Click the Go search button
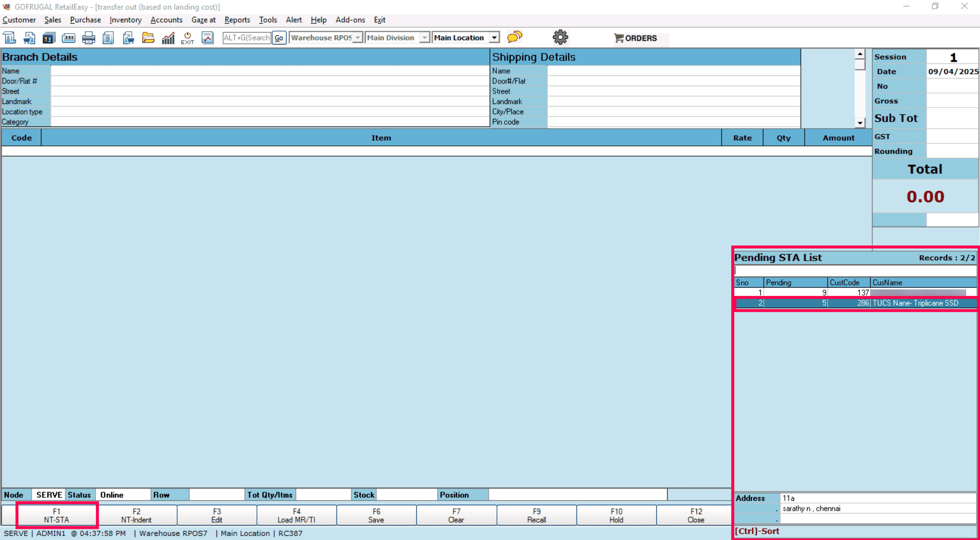The width and height of the screenshot is (980, 540). click(279, 38)
